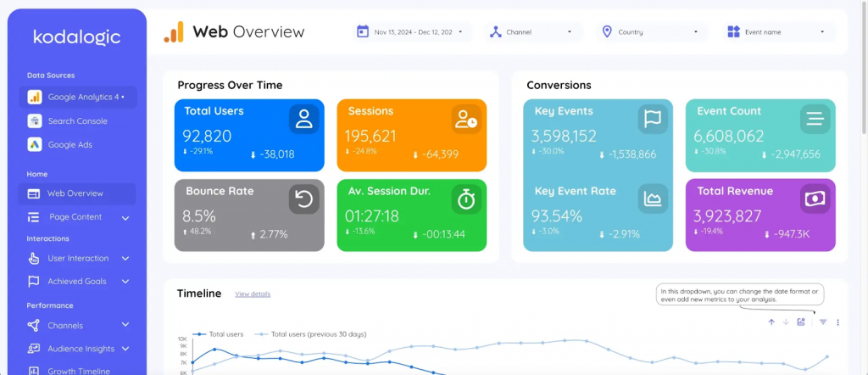Expand the Page Content sidebar section
This screenshot has height=375, width=868.
[x=125, y=218]
